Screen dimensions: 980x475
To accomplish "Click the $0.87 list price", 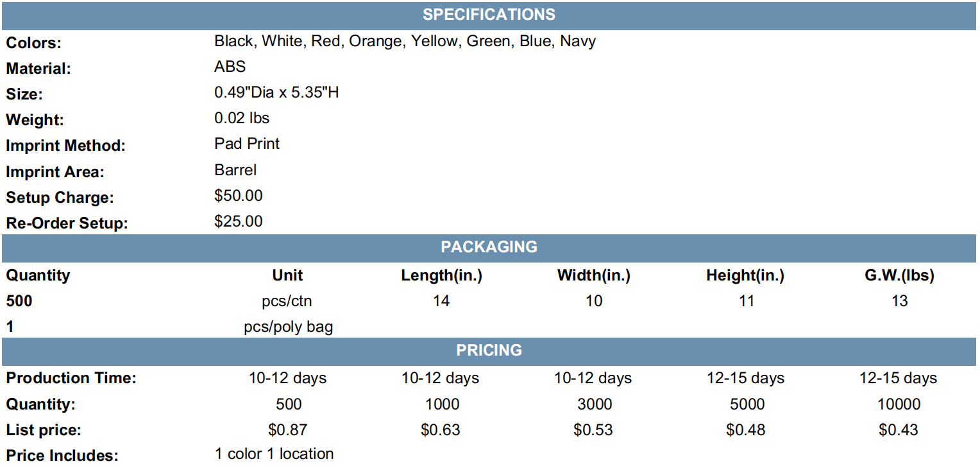I will [x=288, y=430].
